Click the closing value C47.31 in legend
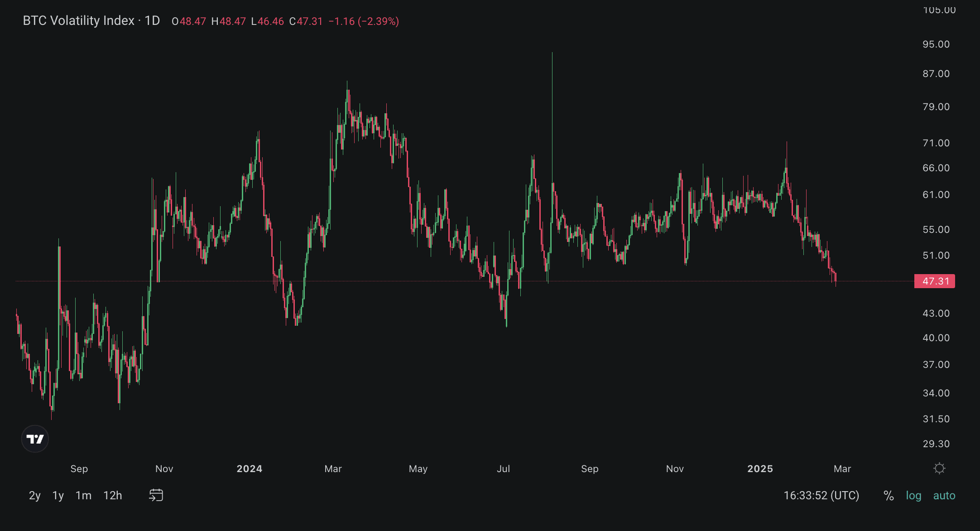Screen dimensions: 980x531 click(x=306, y=21)
